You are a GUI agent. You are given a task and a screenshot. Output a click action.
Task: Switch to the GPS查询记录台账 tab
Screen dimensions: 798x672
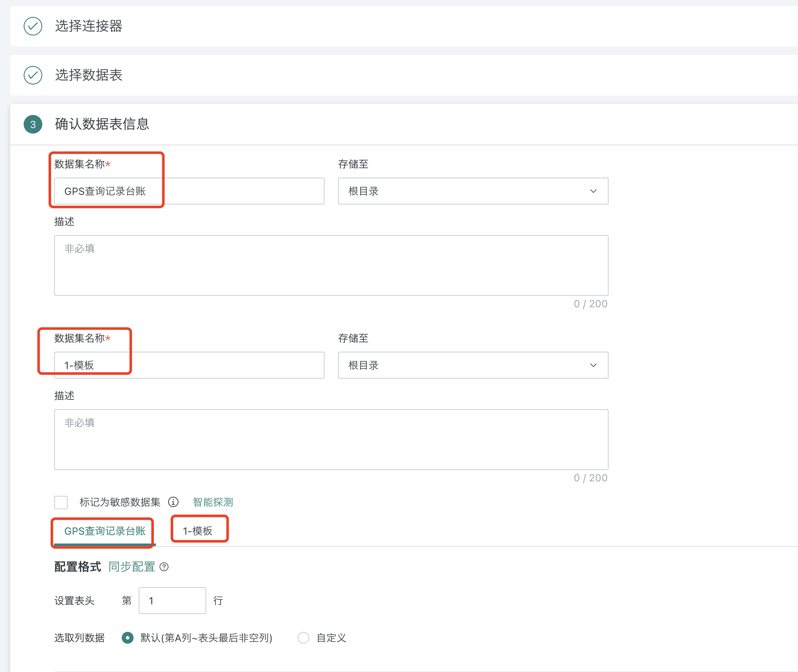click(x=105, y=531)
